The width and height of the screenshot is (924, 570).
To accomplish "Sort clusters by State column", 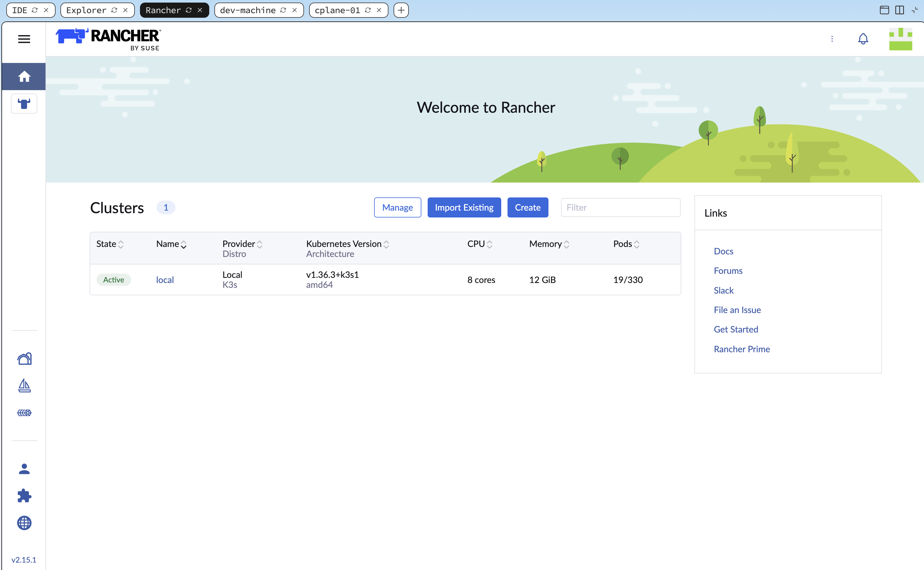I will [110, 244].
